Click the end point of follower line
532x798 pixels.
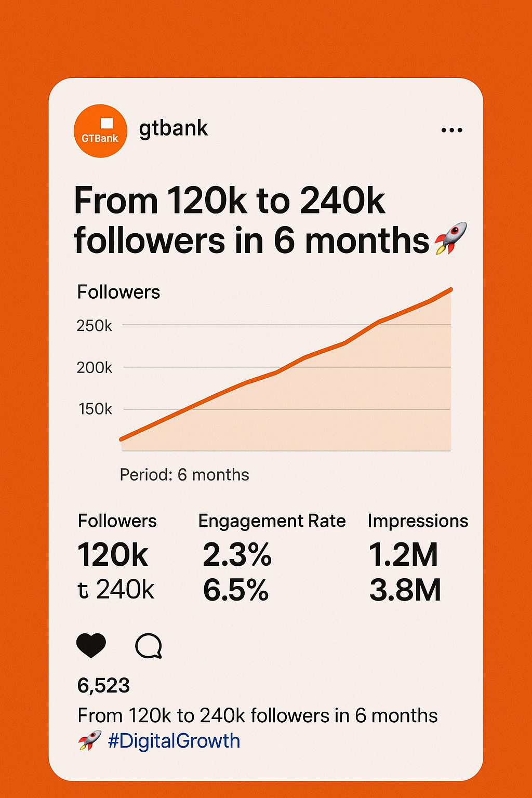click(450, 289)
